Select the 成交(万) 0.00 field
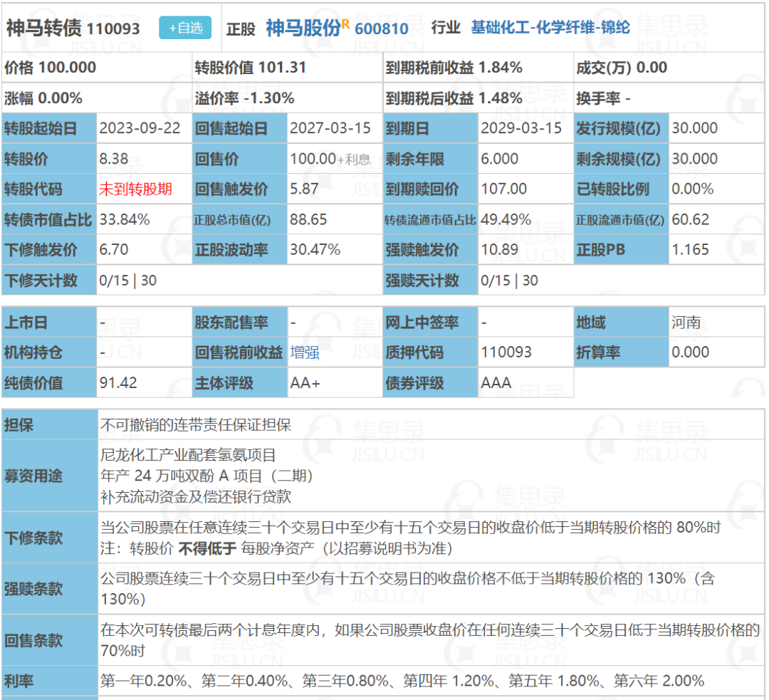Viewport: 769px width, 700px height. 622,67
